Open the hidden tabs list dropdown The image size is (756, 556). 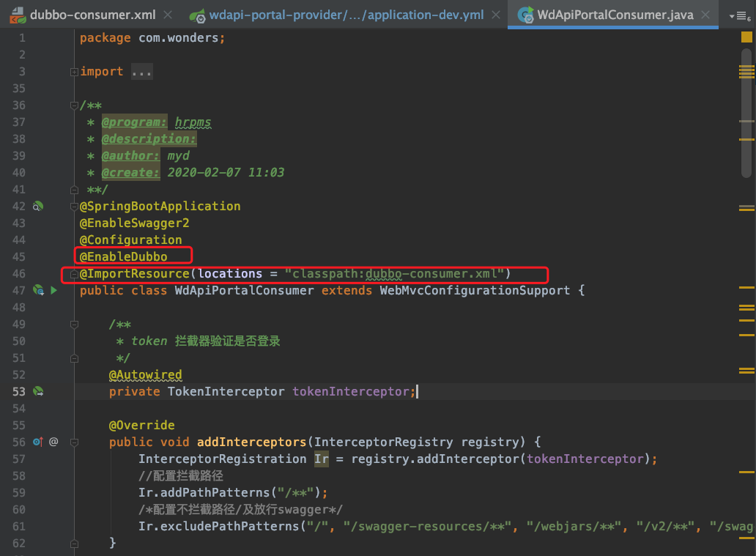(x=740, y=16)
